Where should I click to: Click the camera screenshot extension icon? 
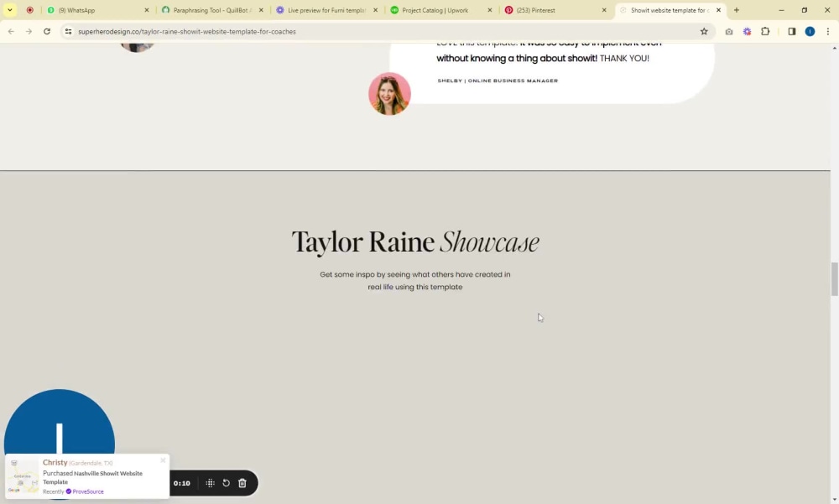click(729, 32)
